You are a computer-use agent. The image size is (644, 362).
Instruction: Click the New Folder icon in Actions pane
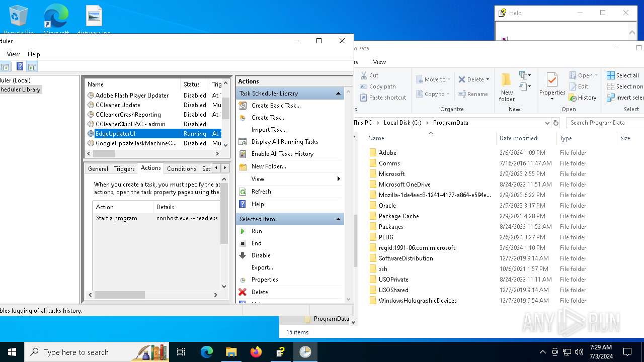click(243, 166)
